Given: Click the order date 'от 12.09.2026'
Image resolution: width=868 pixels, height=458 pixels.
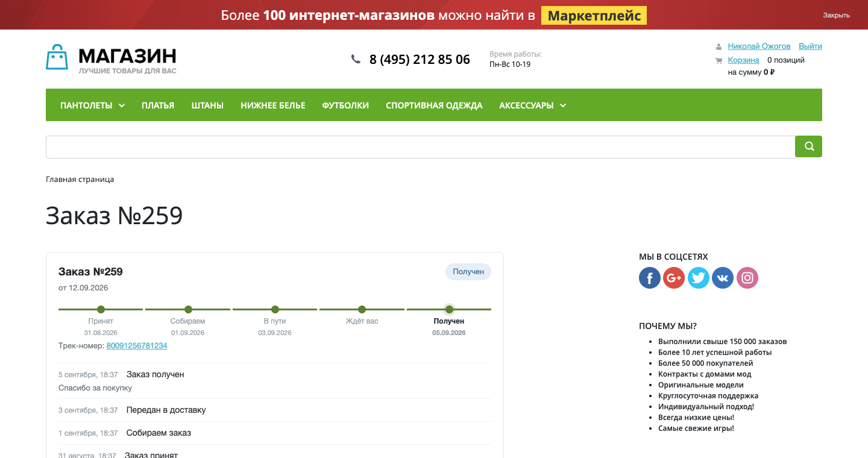Looking at the screenshot, I should (83, 288).
